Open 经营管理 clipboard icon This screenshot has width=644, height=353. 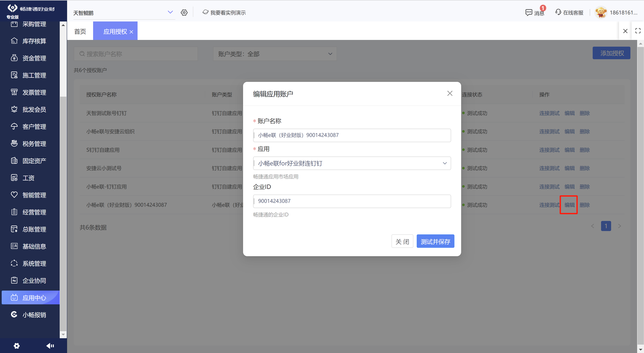click(x=14, y=212)
